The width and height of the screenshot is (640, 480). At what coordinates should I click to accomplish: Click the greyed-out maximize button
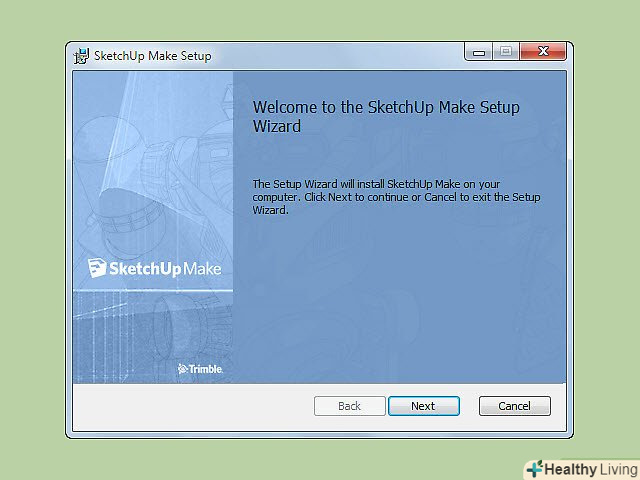point(506,52)
